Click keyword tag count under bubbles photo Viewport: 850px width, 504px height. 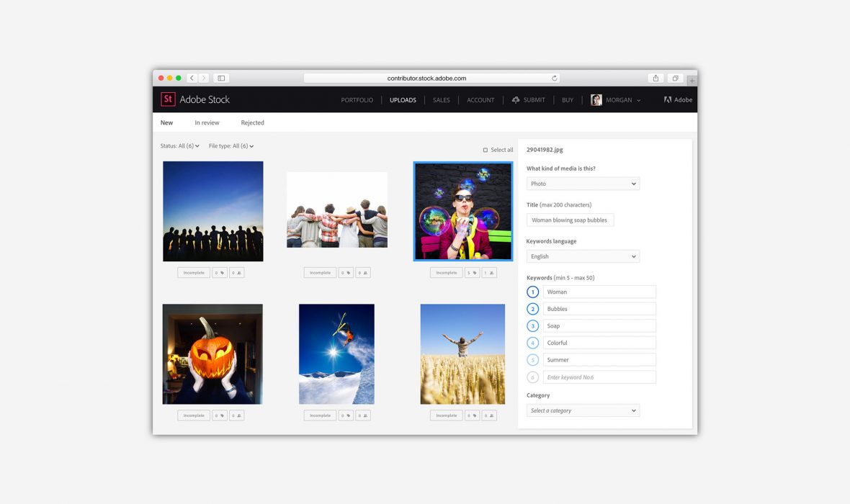pos(471,273)
